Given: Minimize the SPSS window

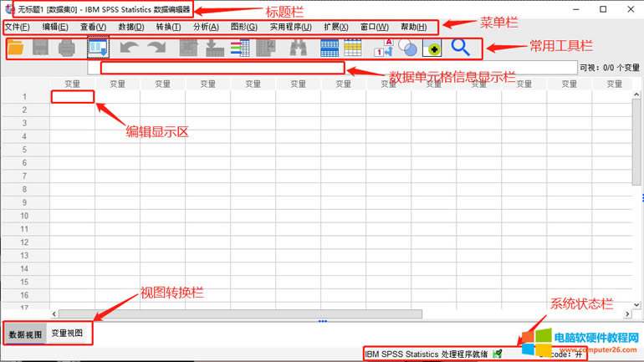Looking at the screenshot, I should 576,9.
